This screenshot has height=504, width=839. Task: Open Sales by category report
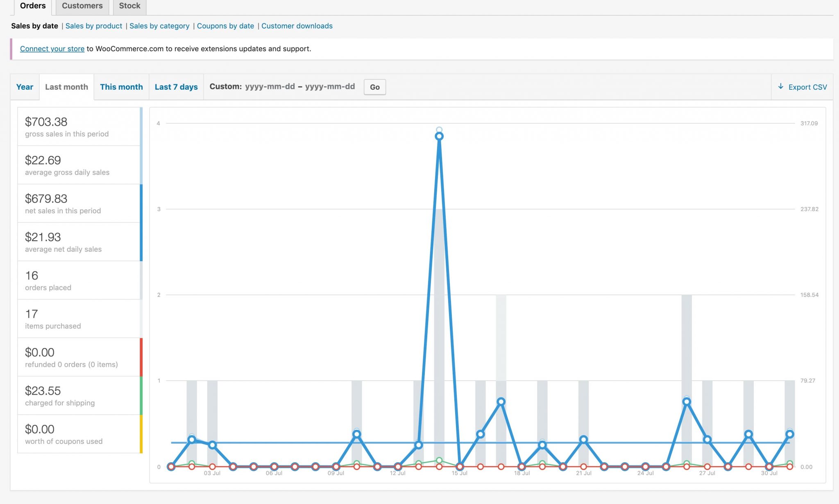click(x=159, y=26)
